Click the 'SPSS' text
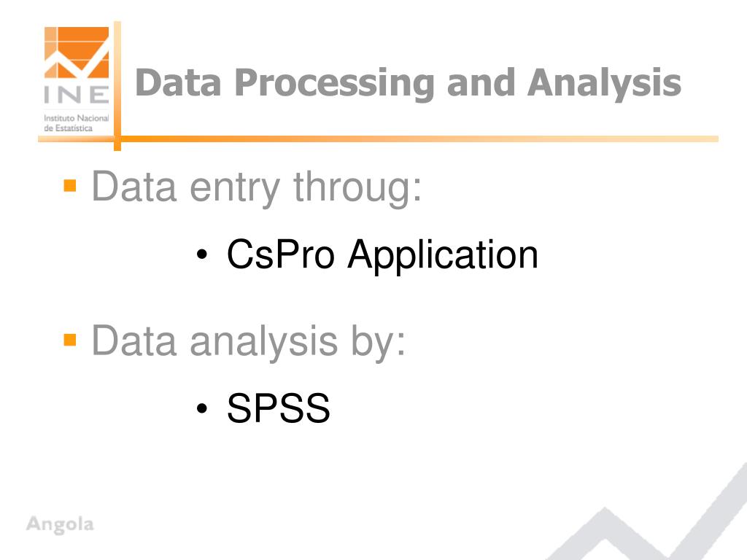The width and height of the screenshot is (747, 560). [x=279, y=408]
